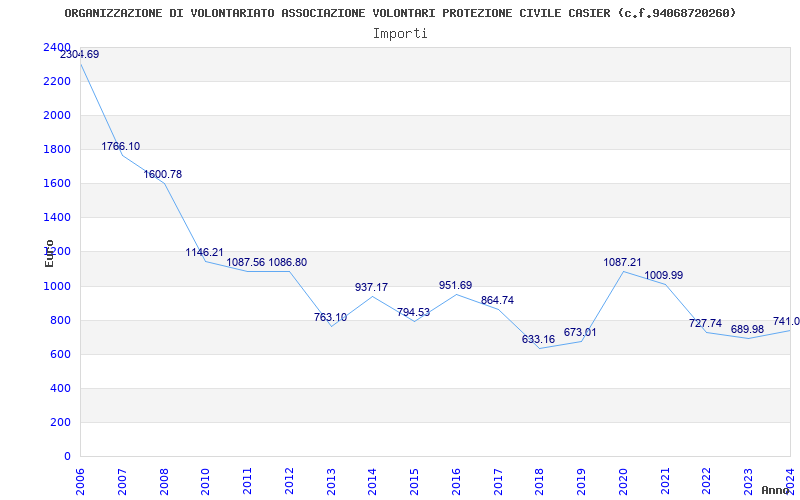
Task: Click the y-axis value 0
Action: tap(67, 457)
